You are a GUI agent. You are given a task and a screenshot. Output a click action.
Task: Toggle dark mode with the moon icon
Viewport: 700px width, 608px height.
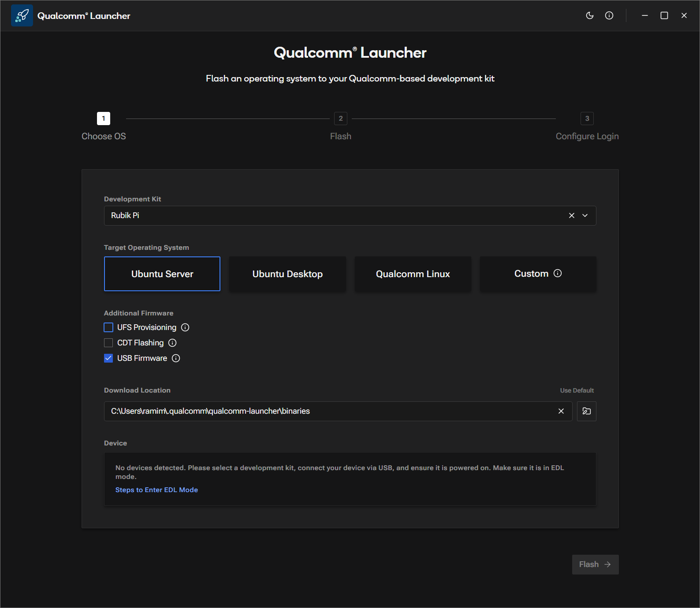(589, 15)
